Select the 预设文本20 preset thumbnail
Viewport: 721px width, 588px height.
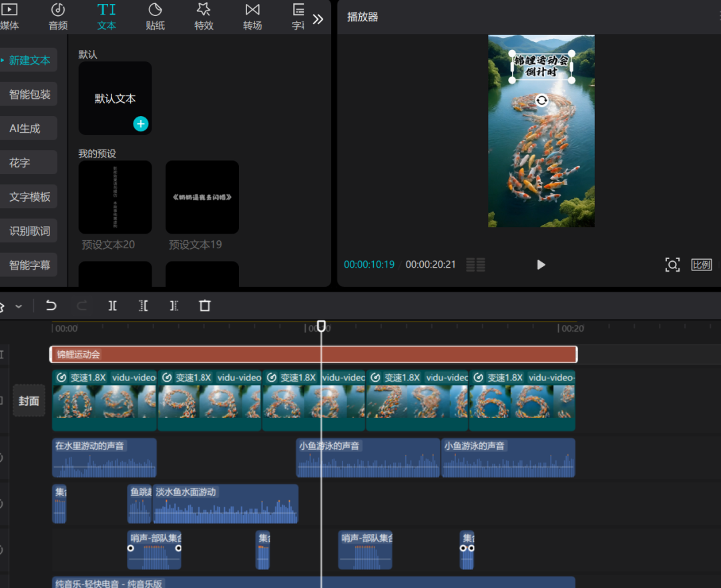[x=115, y=197]
